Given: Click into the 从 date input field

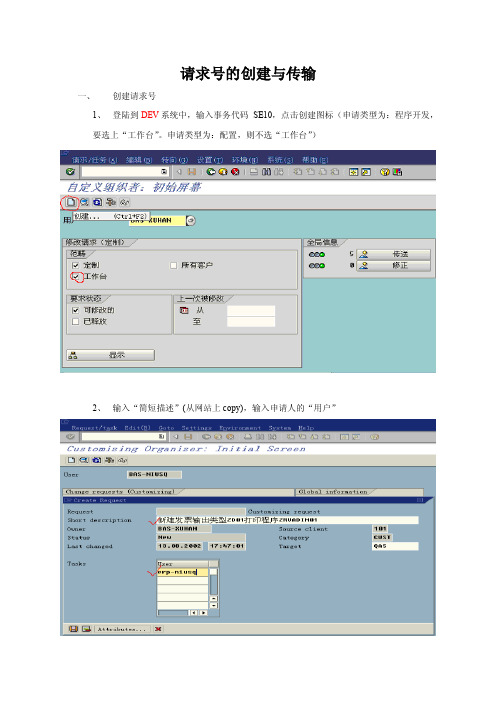Looking at the screenshot, I should pyautogui.click(x=251, y=310).
